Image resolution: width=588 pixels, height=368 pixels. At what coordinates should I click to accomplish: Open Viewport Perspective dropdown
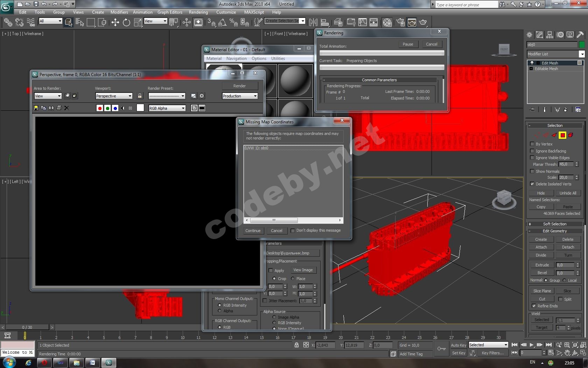pos(114,96)
